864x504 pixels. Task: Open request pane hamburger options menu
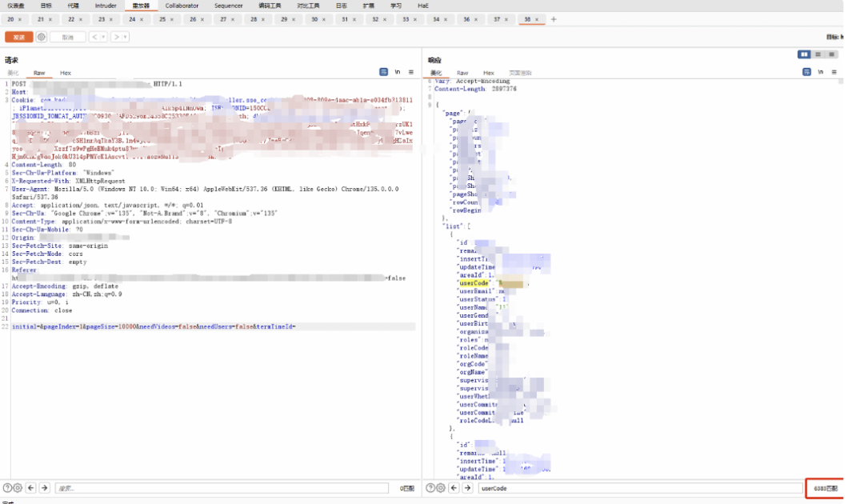pyautogui.click(x=411, y=72)
